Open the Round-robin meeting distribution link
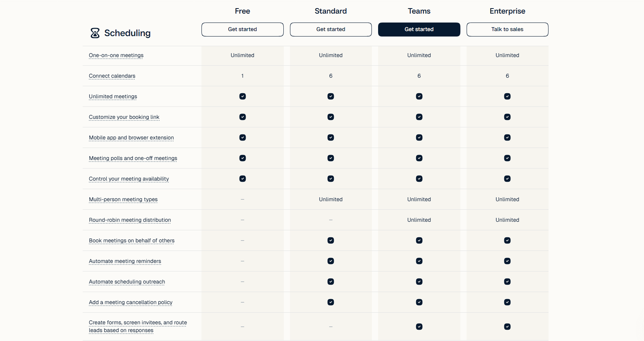This screenshot has width=644, height=341. click(x=130, y=220)
